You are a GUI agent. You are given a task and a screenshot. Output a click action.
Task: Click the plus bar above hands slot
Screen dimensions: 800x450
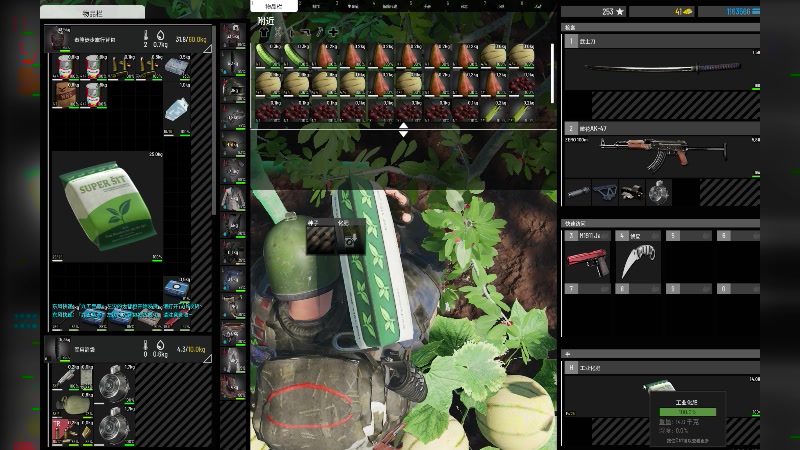(660, 354)
